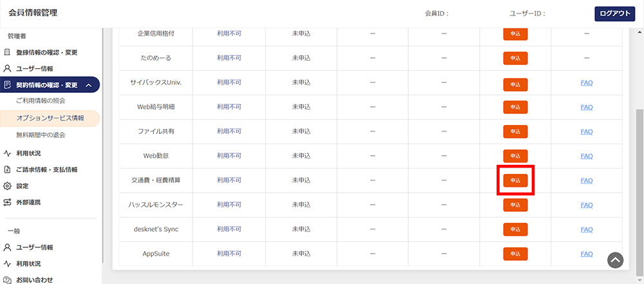Collapse the 契約情報の確認・変更 menu chevron
Viewport: 644px width, 284px height.
[x=88, y=85]
